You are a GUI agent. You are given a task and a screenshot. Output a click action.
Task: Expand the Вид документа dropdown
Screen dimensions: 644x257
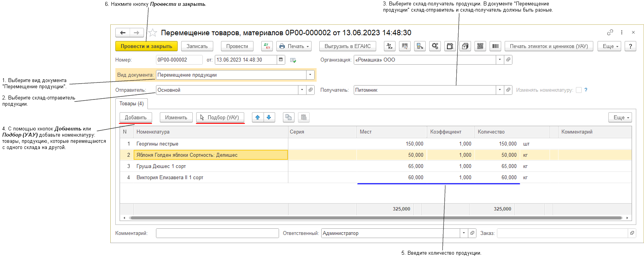coord(310,75)
